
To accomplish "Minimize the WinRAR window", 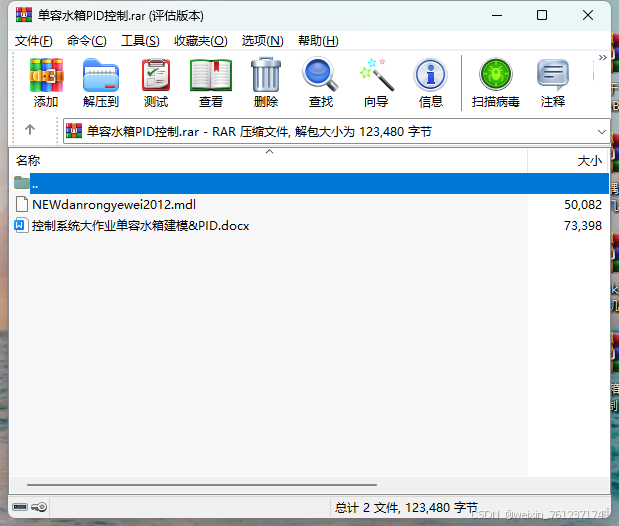I will click(x=497, y=15).
